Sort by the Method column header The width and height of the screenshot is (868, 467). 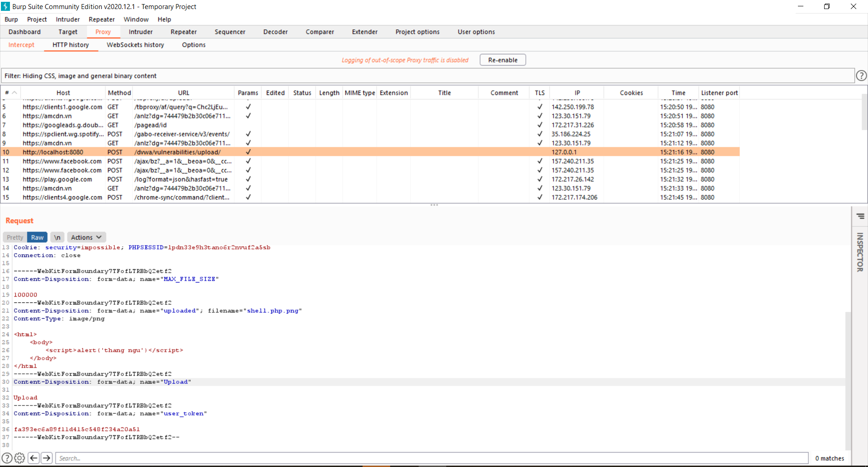coord(119,93)
